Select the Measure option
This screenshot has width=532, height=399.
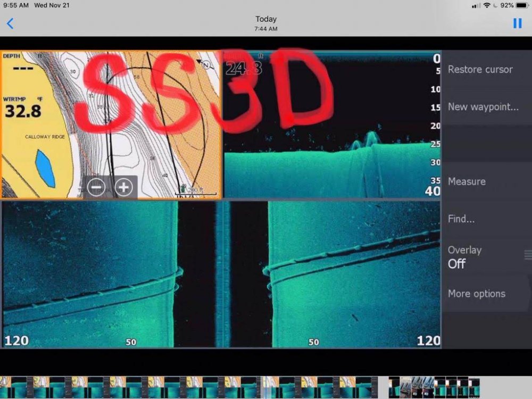(467, 181)
